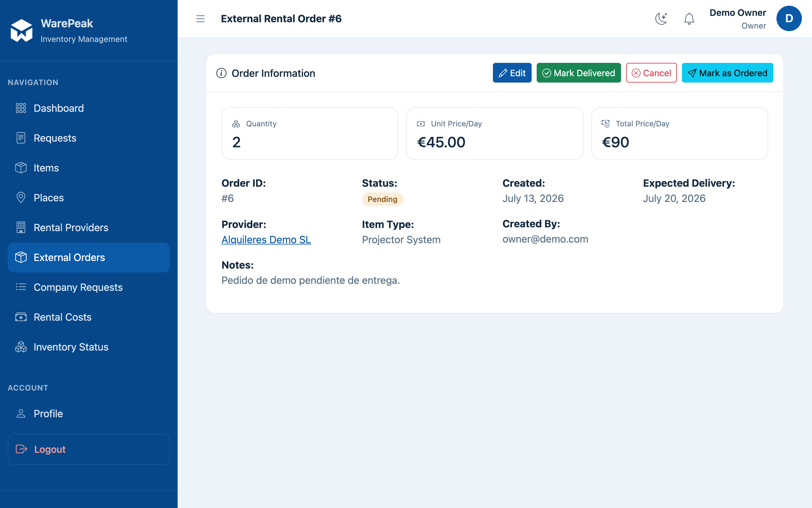Click the quantity value 2
The width and height of the screenshot is (812, 508).
pyautogui.click(x=236, y=142)
